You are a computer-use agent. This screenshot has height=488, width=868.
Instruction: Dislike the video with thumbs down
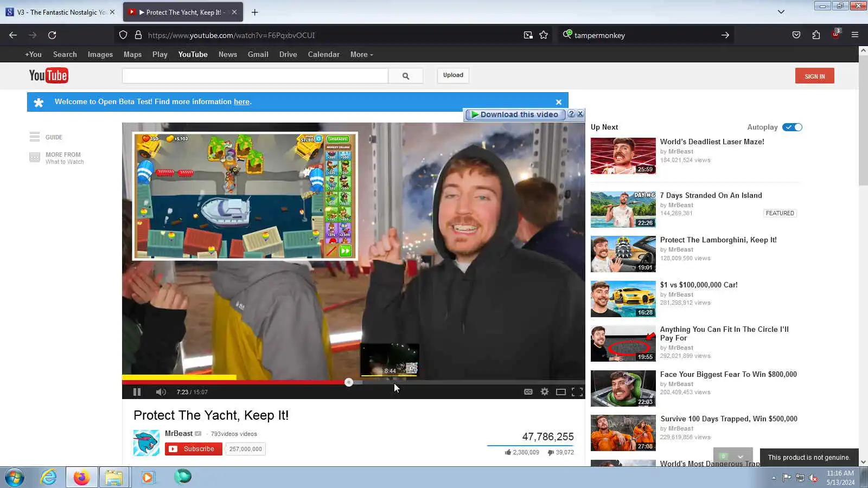pos(551,452)
